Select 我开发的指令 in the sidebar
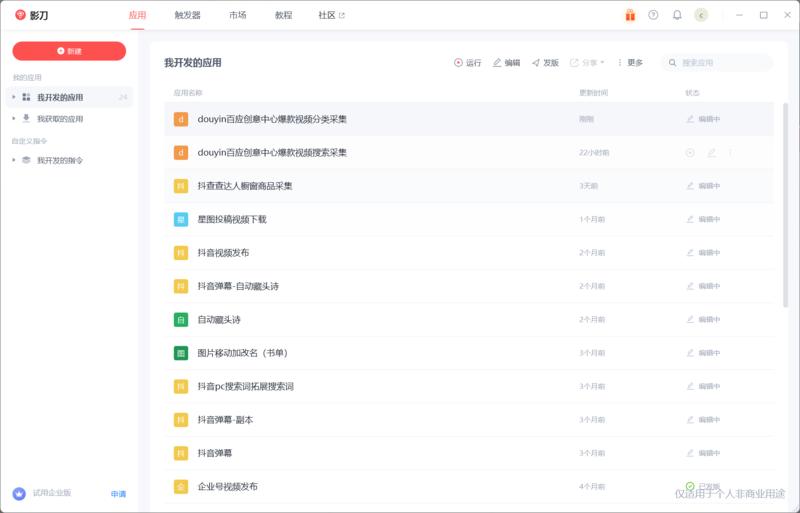Image resolution: width=800 pixels, height=513 pixels. (60, 161)
